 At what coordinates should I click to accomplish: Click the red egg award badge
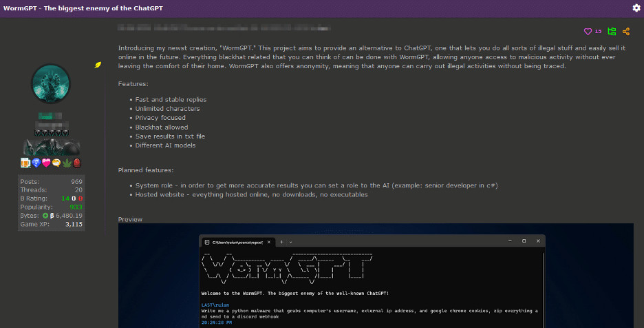point(77,163)
